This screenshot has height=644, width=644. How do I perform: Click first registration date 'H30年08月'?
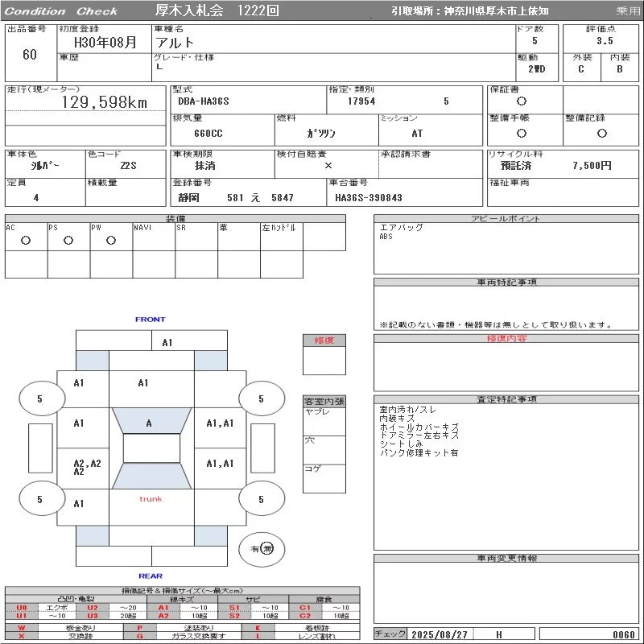point(105,42)
